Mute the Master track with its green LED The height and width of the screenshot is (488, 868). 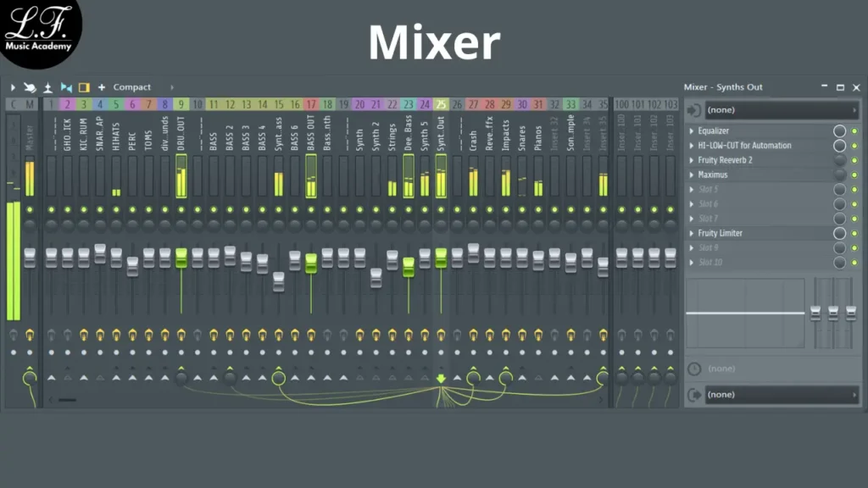click(x=31, y=209)
